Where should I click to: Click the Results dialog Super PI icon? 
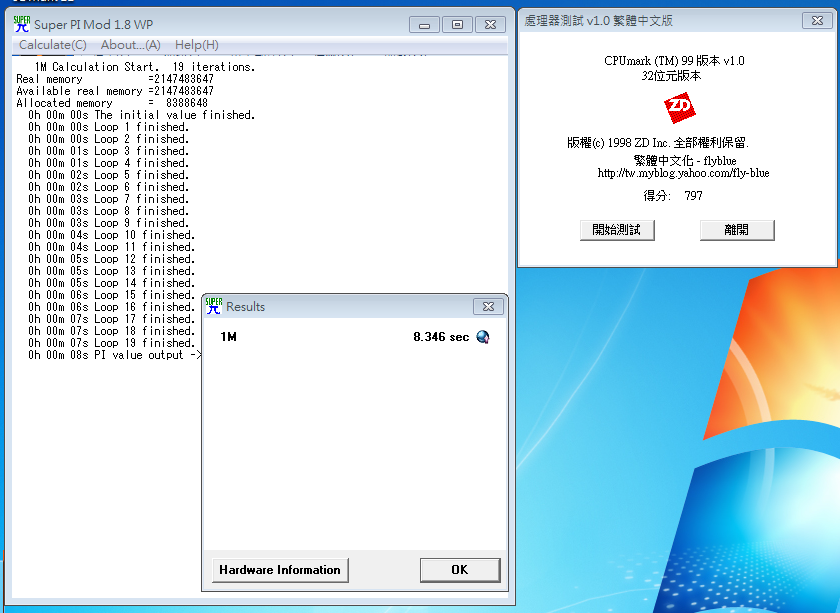click(x=214, y=306)
